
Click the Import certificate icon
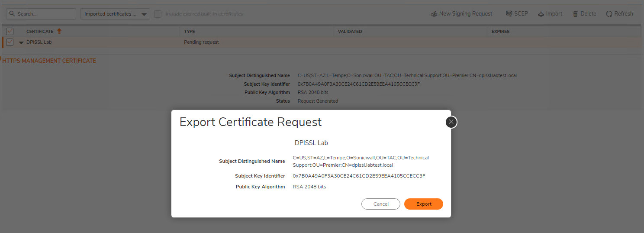(x=541, y=14)
